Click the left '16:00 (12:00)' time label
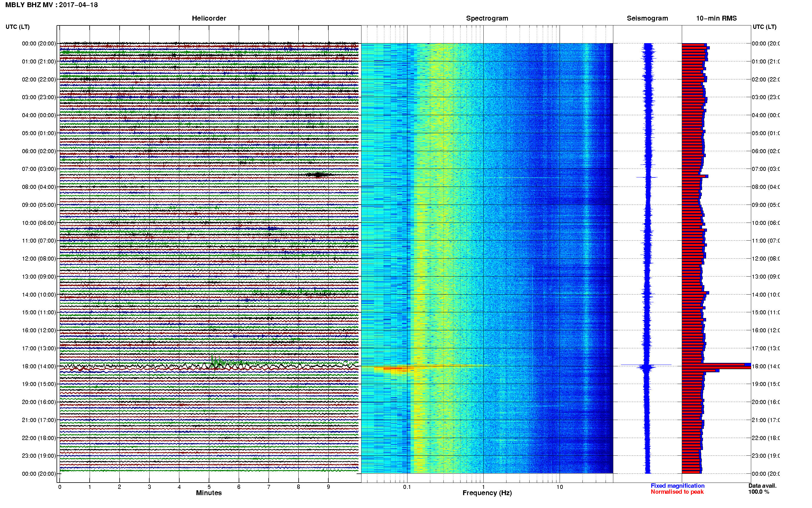This screenshot has height=508, width=812. point(39,330)
